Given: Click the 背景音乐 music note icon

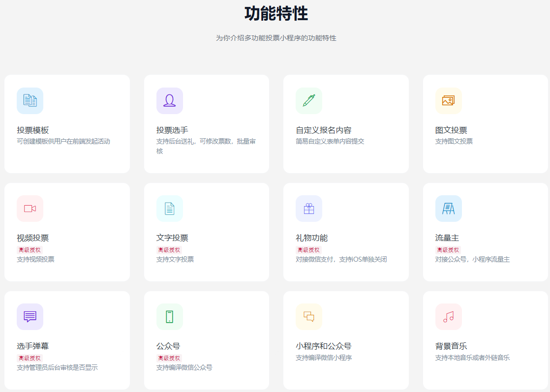Looking at the screenshot, I should 449,317.
